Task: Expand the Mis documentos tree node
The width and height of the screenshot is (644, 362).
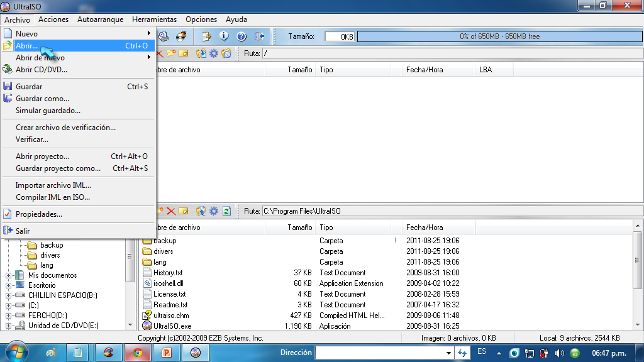Action: tap(8, 275)
